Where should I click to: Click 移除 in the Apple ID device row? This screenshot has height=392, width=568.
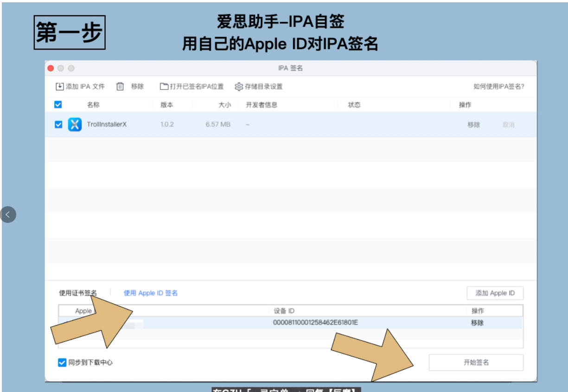point(477,323)
